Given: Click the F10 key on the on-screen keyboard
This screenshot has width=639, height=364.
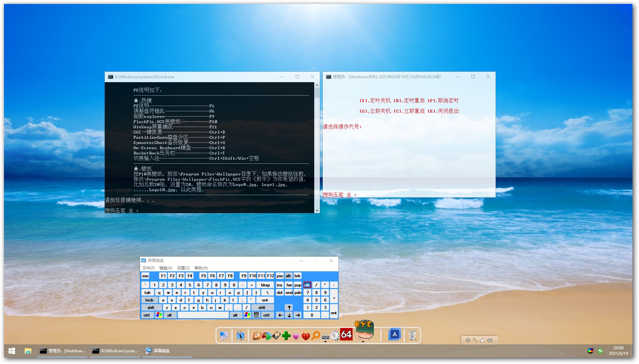Looking at the screenshot, I should pyautogui.click(x=253, y=276).
